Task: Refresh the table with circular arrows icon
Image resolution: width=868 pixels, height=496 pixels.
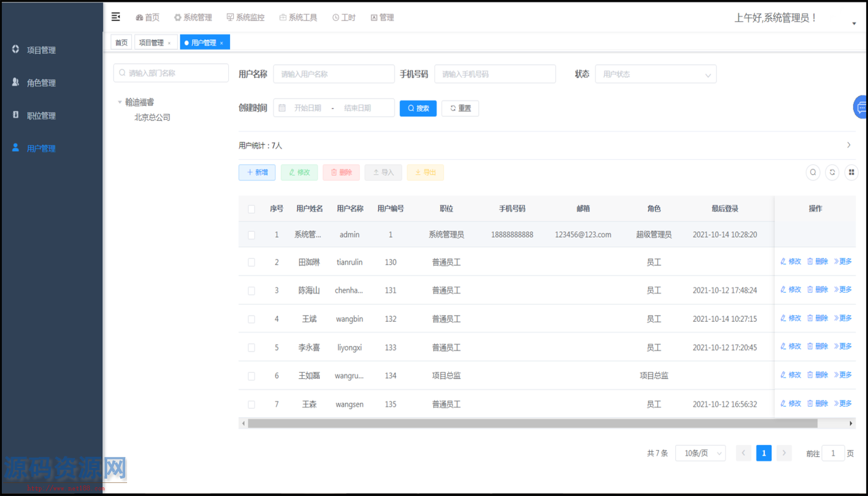Action: click(833, 172)
